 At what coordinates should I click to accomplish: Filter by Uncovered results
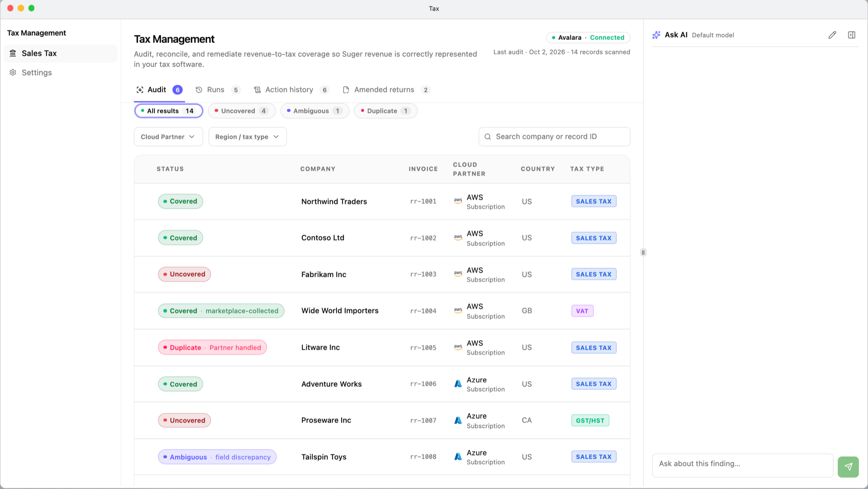pyautogui.click(x=242, y=111)
